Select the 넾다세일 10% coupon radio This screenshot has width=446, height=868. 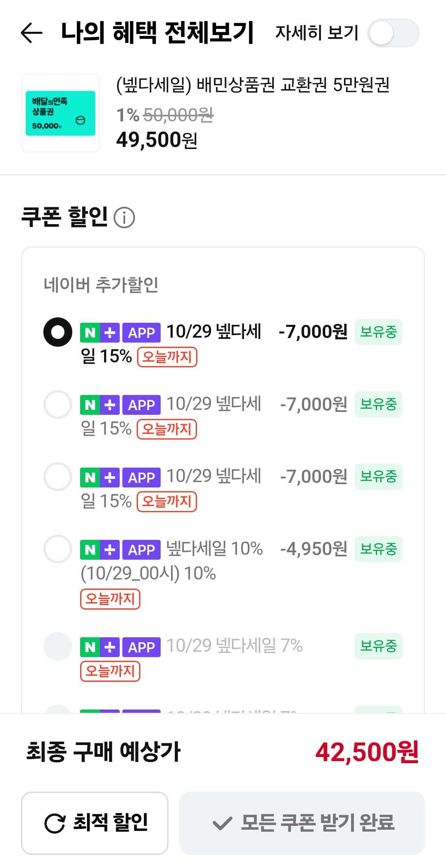(58, 549)
